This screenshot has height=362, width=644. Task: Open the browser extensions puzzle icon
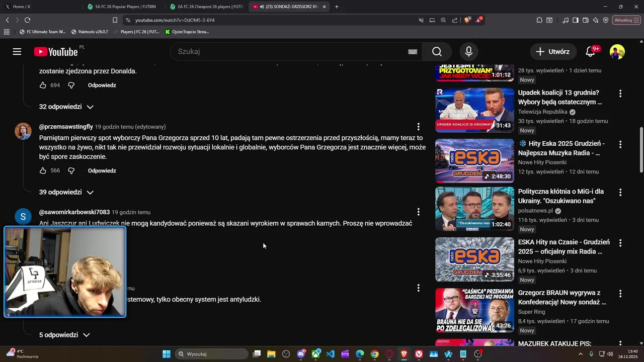coord(539,20)
